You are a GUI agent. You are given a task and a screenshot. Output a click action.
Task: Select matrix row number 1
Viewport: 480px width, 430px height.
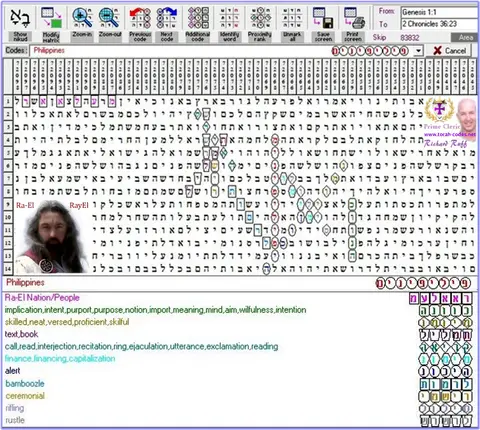(x=8, y=101)
